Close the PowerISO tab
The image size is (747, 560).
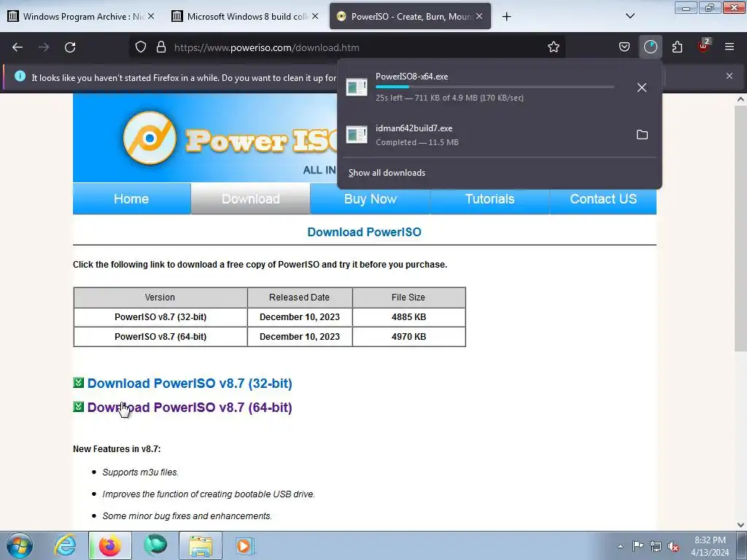click(x=479, y=16)
